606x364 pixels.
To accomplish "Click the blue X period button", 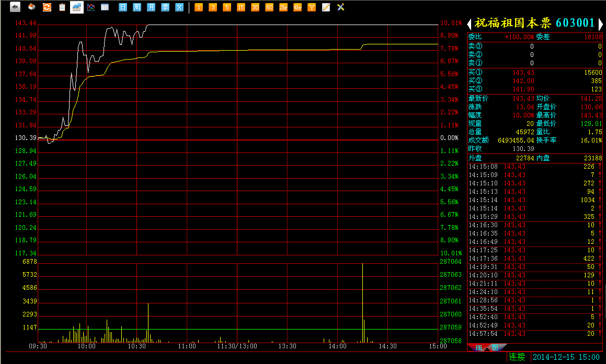I will point(179,7).
